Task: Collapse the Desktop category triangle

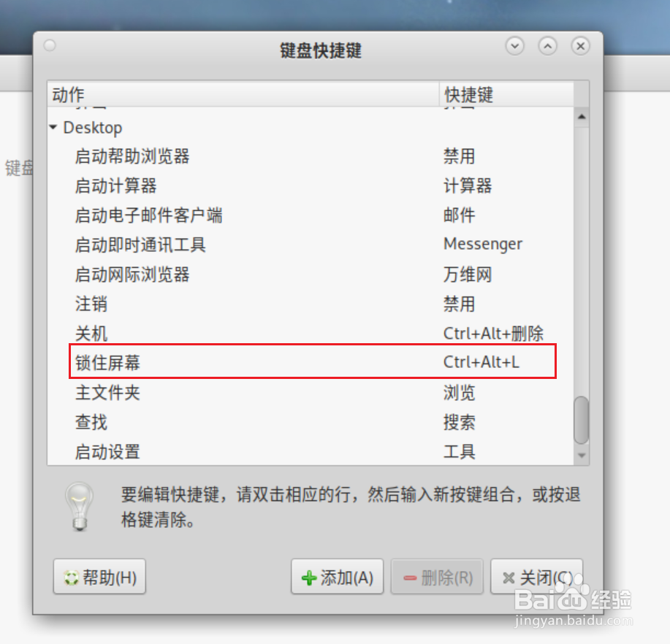Action: [x=53, y=127]
